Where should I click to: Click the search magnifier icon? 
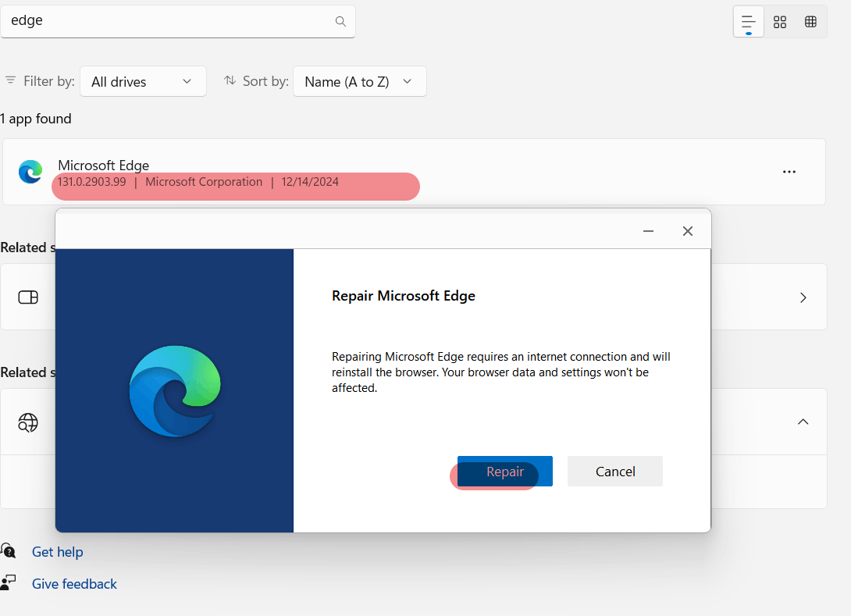pyautogui.click(x=340, y=21)
